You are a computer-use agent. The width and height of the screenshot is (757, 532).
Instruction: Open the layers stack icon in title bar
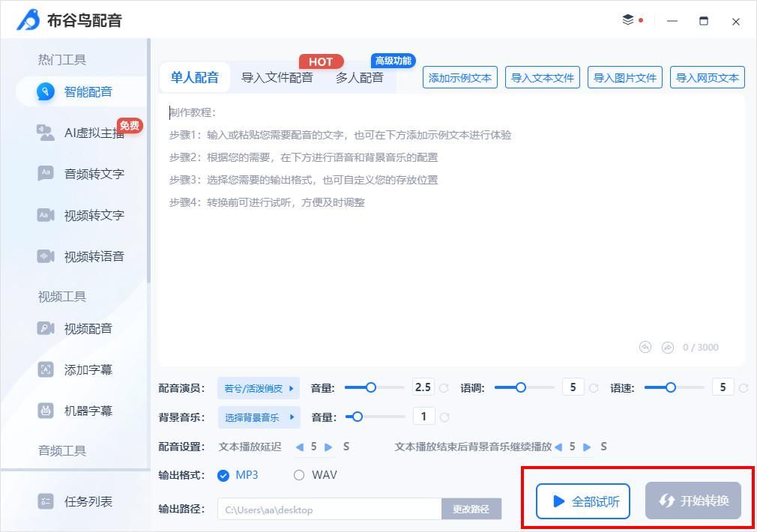click(x=627, y=19)
